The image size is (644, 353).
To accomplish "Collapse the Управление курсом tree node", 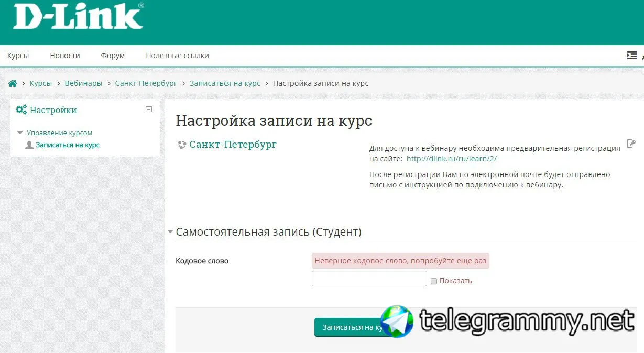I will pos(20,133).
